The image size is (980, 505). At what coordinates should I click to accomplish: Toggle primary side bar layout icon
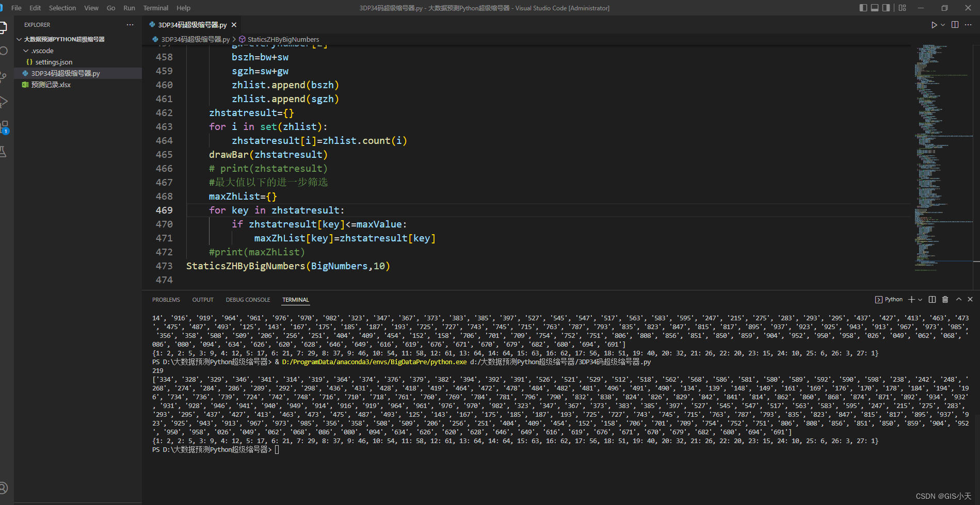click(x=863, y=8)
